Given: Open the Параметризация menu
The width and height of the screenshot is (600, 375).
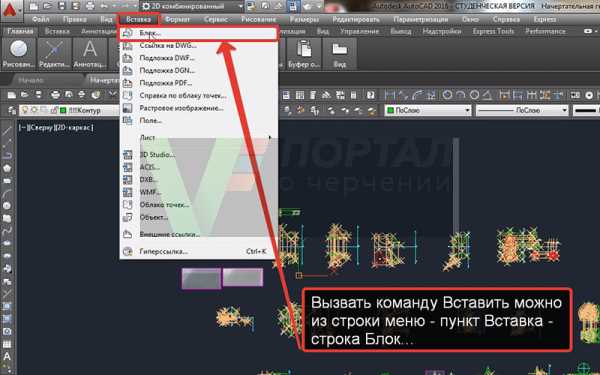Looking at the screenshot, I should [421, 19].
